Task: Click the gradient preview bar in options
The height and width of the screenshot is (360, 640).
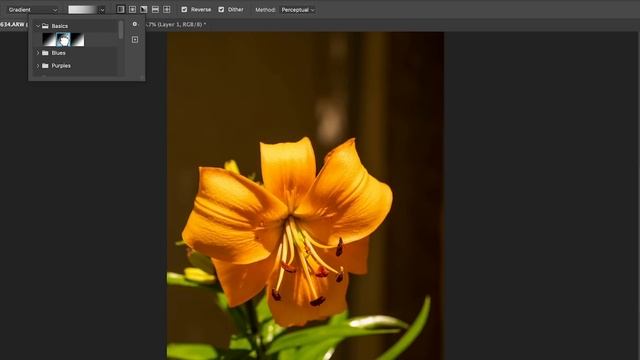Action: [82, 10]
